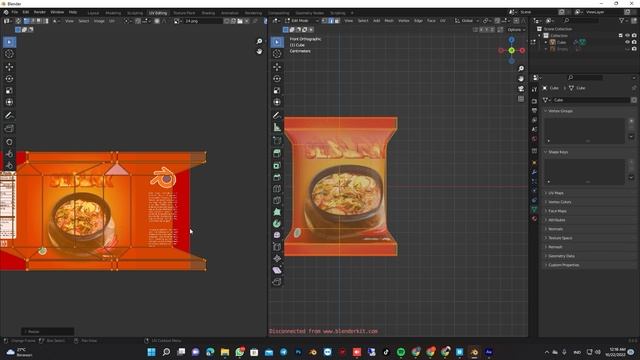Select the 3D viewport Scale tool
The width and height of the screenshot is (640, 360).
[x=277, y=90]
